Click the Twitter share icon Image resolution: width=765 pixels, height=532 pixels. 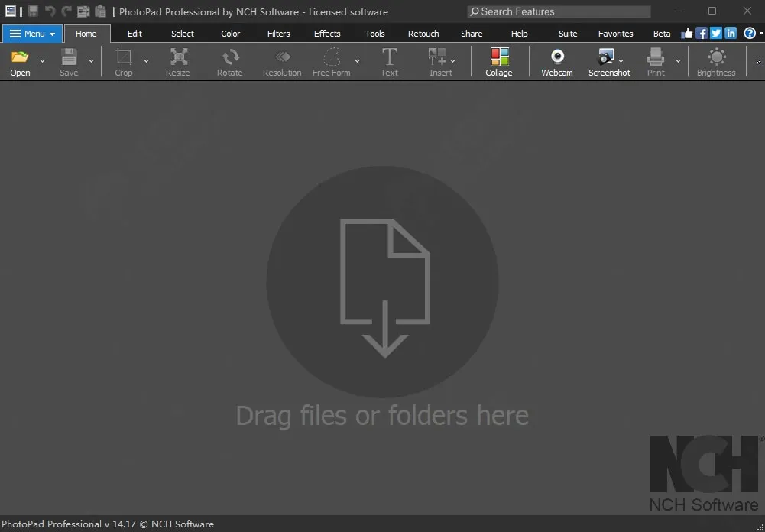tap(716, 34)
